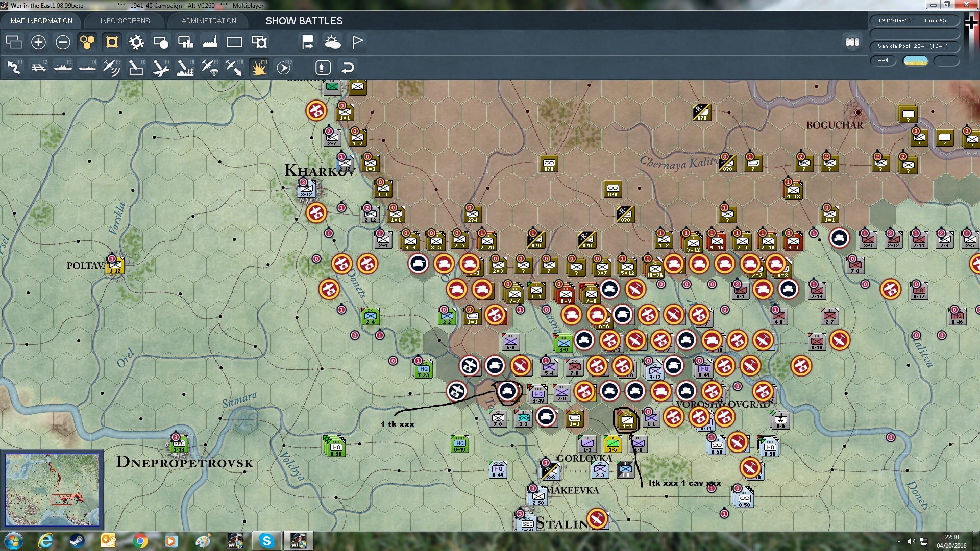Image resolution: width=980 pixels, height=551 pixels.
Task: Click the undo move arrow icon
Action: click(348, 67)
